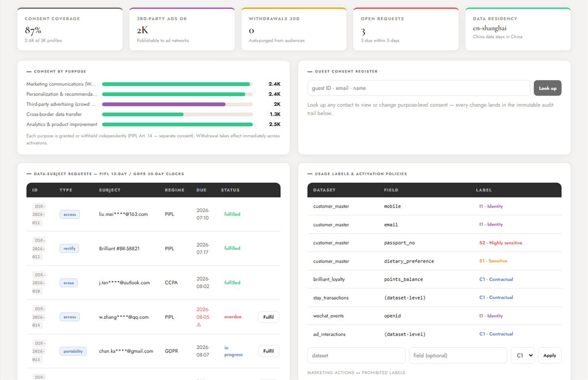This screenshot has width=588, height=380.
Task: Click the DUE column header
Action: [201, 190]
